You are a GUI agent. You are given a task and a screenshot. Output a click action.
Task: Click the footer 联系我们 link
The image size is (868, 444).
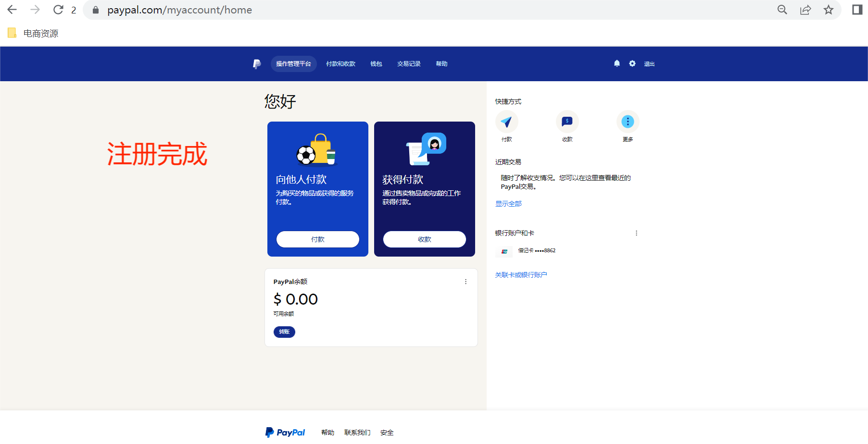pyautogui.click(x=357, y=432)
